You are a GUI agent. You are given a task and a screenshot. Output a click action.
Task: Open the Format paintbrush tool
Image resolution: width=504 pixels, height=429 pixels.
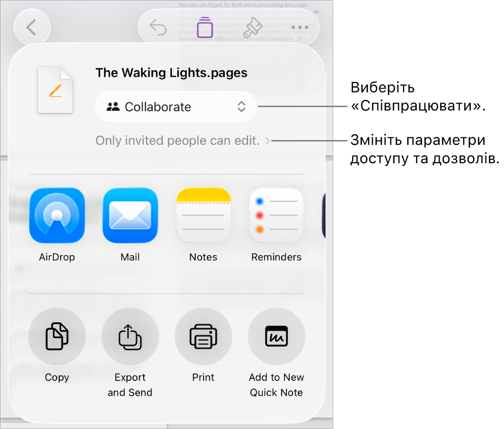pos(252,27)
